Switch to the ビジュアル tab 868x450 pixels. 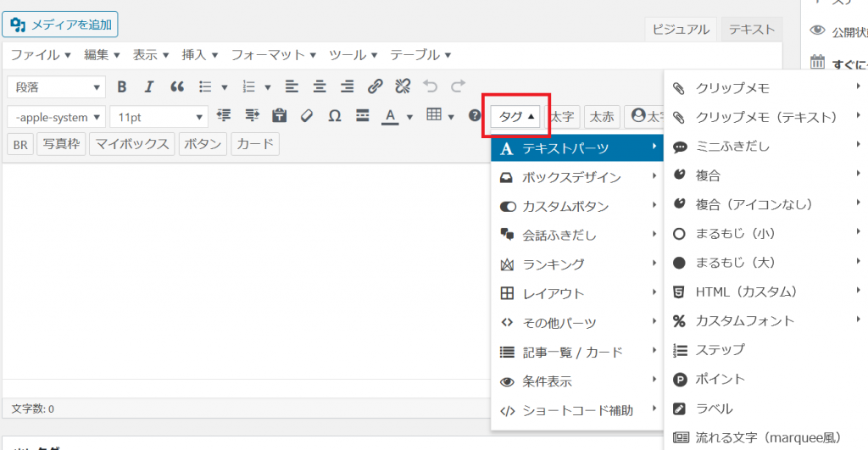[x=681, y=30]
